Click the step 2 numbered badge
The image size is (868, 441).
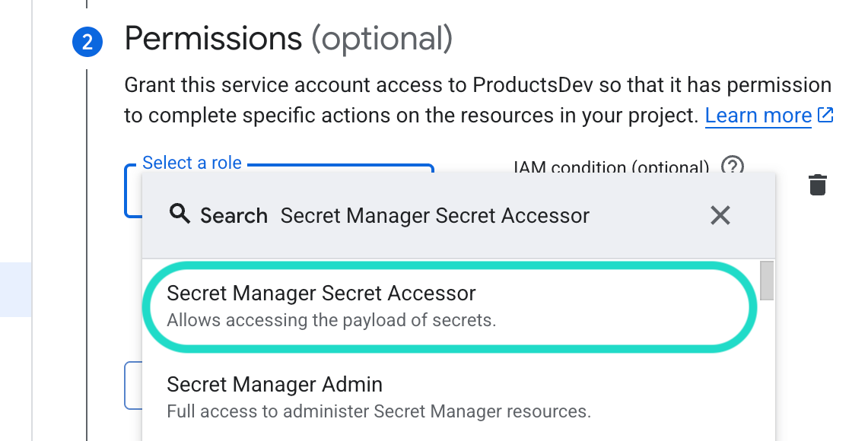[x=87, y=42]
